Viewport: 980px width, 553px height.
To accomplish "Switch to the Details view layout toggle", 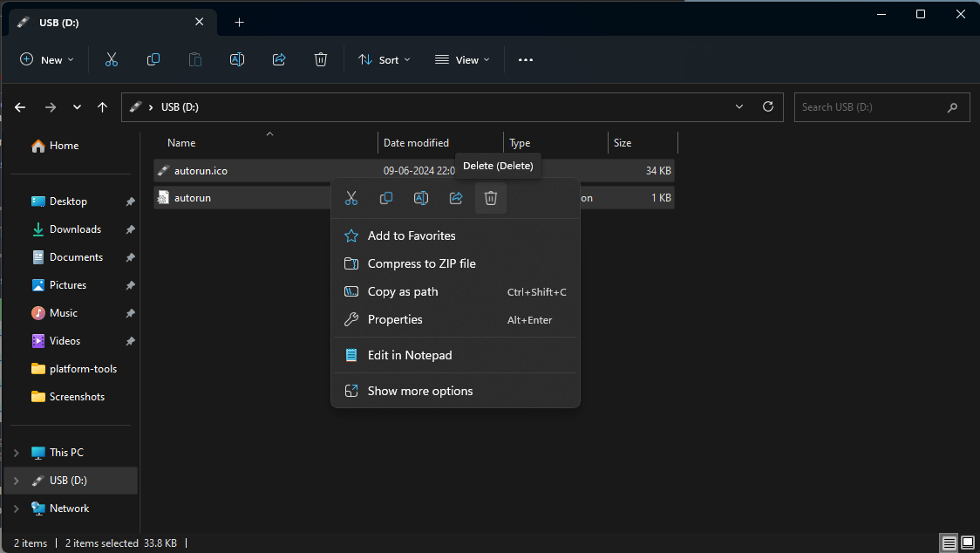I will [948, 543].
